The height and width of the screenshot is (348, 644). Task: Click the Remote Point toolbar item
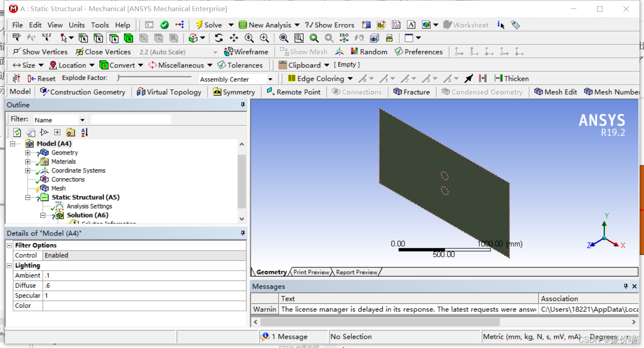[x=293, y=92]
